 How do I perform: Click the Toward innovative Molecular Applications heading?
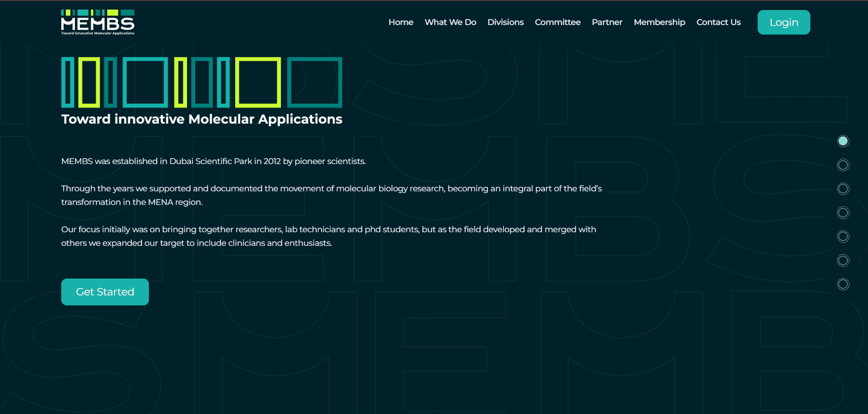tap(202, 119)
